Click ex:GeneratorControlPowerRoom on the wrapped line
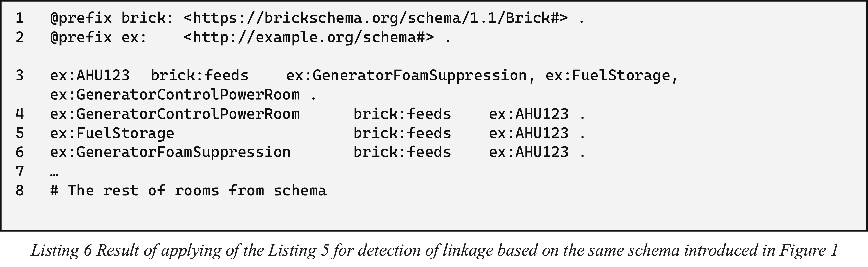This screenshot has width=868, height=267. pyautogui.click(x=175, y=95)
